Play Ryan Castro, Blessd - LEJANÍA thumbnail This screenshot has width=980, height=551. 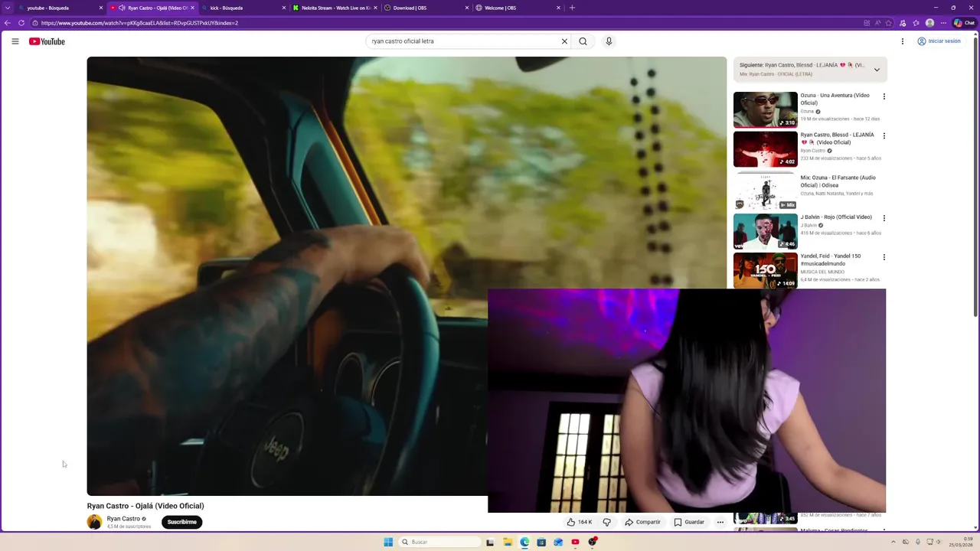pos(765,149)
